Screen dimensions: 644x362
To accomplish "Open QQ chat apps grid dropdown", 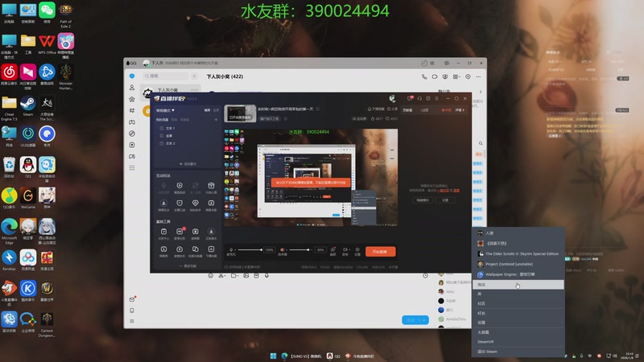I will pos(456,76).
